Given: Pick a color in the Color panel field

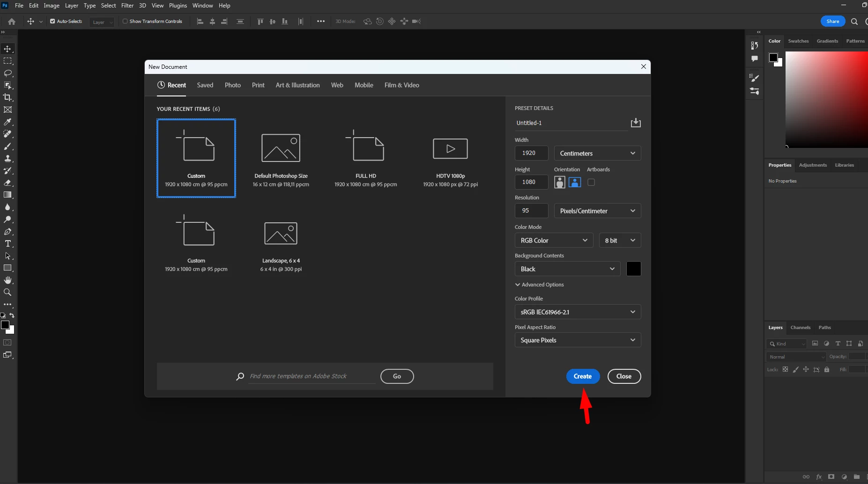Looking at the screenshot, I should (x=826, y=100).
